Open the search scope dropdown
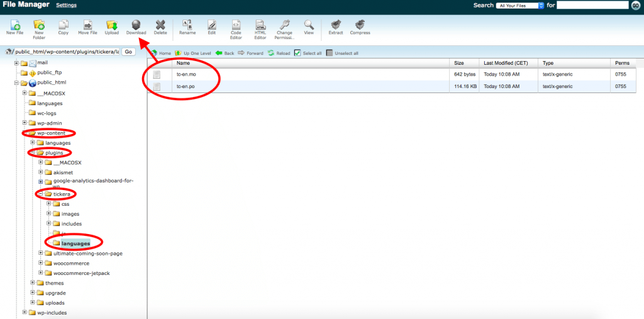 (520, 5)
